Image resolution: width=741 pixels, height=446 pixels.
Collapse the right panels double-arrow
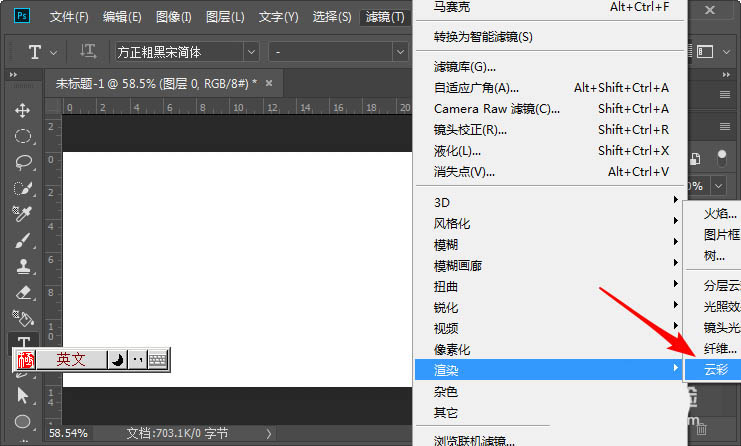(x=726, y=75)
